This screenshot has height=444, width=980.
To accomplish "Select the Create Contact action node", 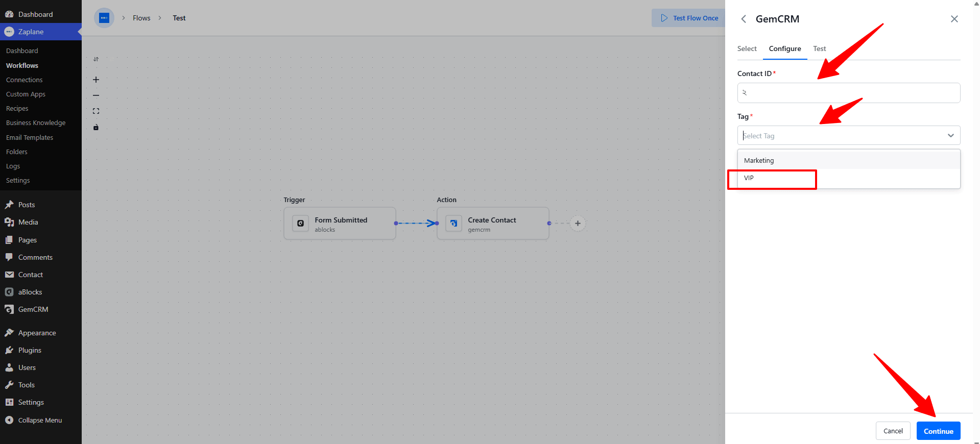I will tap(493, 223).
